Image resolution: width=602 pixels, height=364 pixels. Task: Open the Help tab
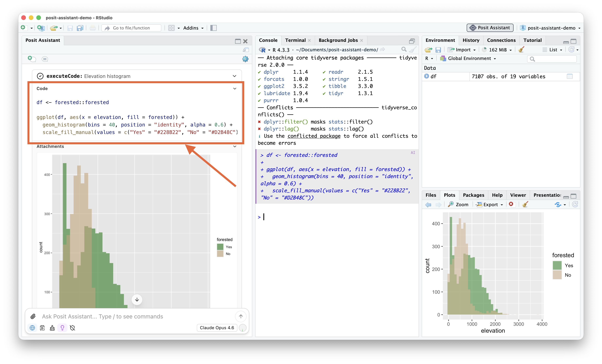tap(497, 195)
